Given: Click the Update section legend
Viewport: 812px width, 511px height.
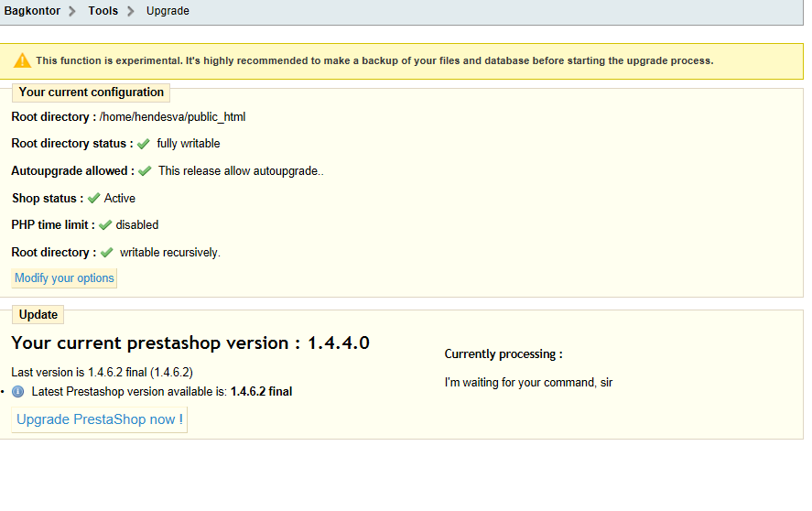Looking at the screenshot, I should pos(38,315).
